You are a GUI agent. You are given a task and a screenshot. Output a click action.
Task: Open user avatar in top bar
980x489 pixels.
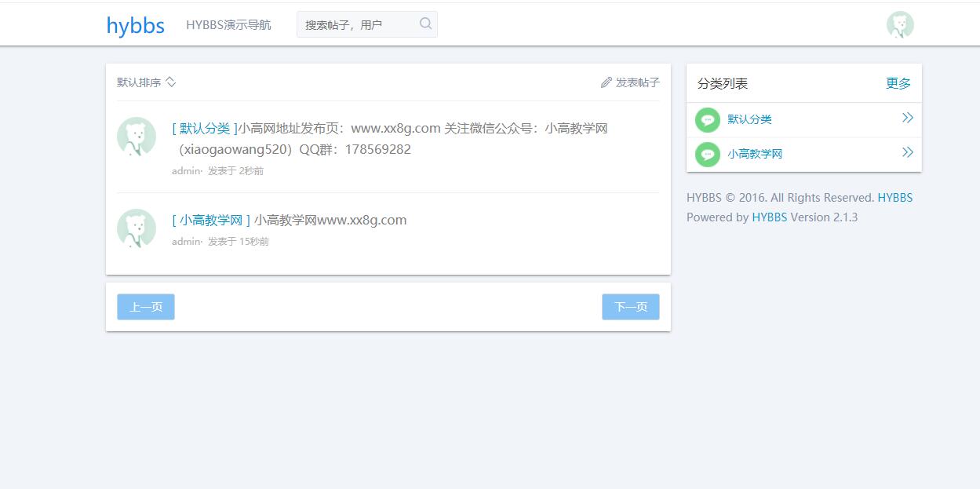(x=900, y=24)
